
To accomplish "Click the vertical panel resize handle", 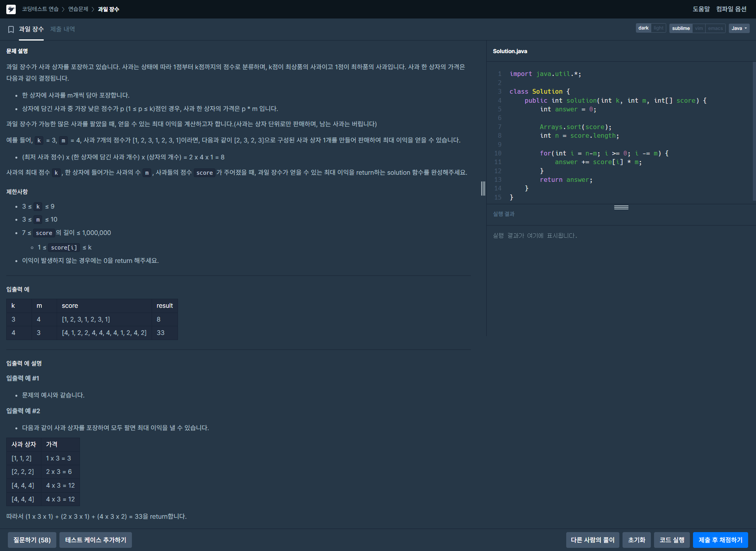I will [483, 189].
